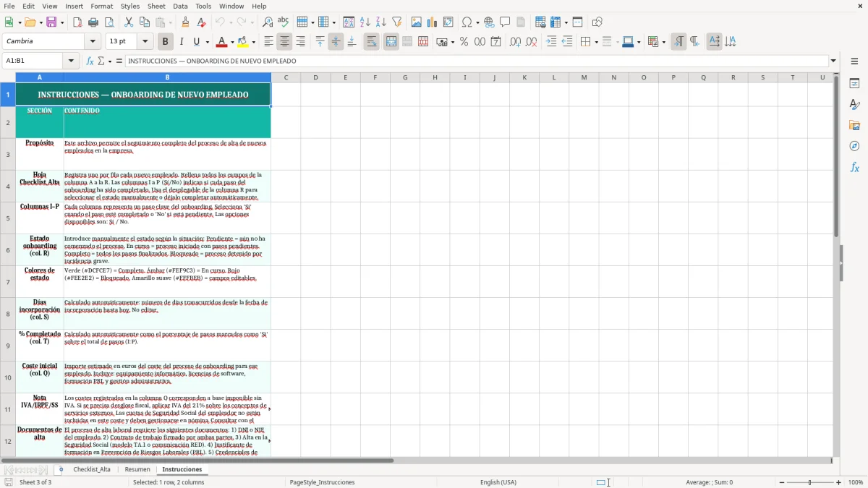Open Find & Replace icon
868x488 pixels.
click(268, 22)
